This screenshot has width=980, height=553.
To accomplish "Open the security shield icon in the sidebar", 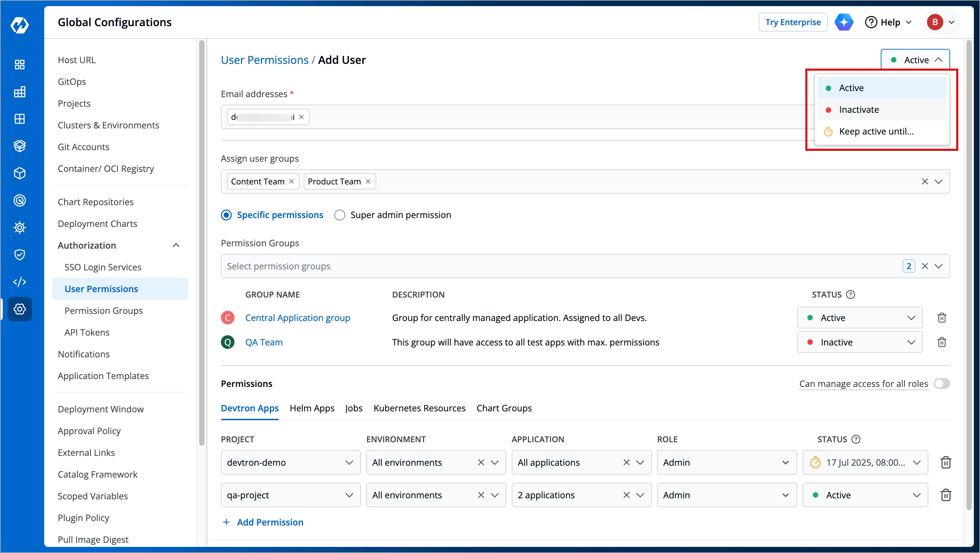I will (19, 254).
